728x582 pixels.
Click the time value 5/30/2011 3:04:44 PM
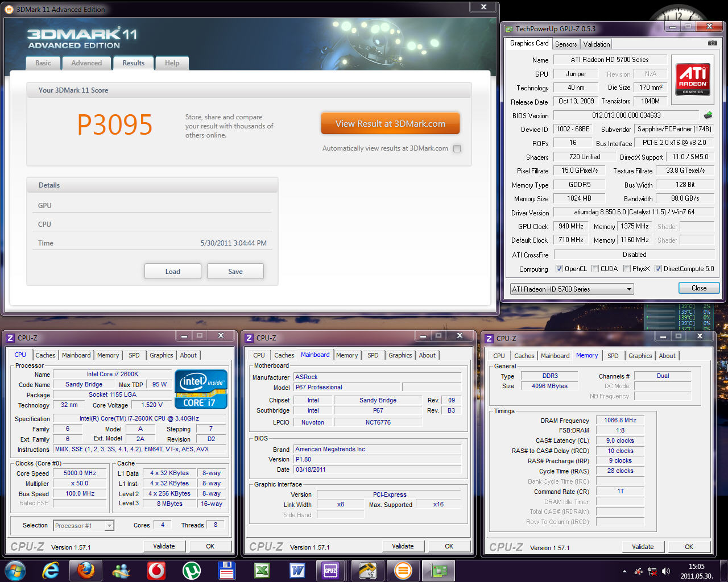pyautogui.click(x=233, y=243)
